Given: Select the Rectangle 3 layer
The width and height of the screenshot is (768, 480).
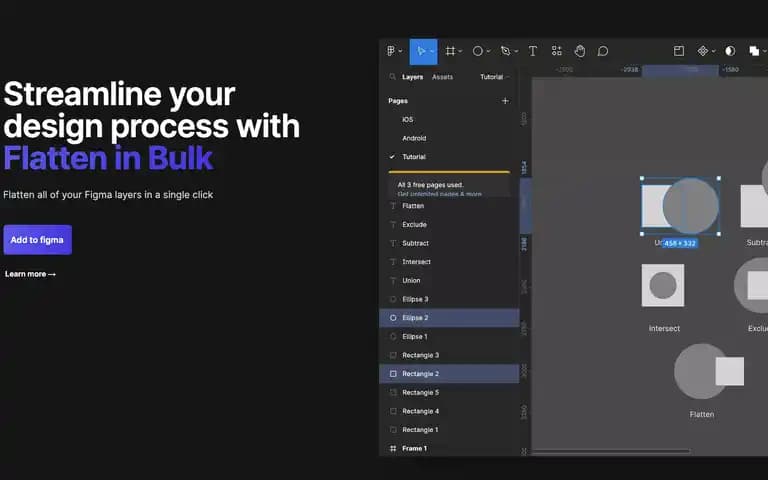Looking at the screenshot, I should click(x=450, y=355).
